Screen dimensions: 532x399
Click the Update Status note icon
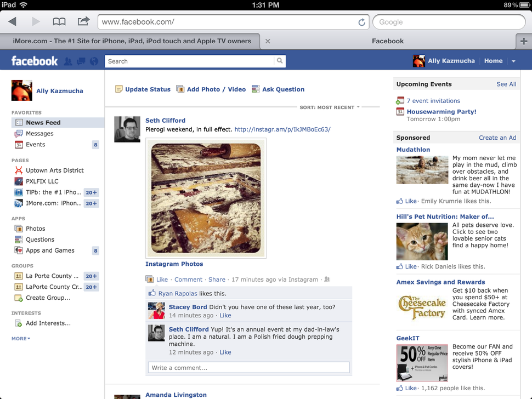pos(120,89)
